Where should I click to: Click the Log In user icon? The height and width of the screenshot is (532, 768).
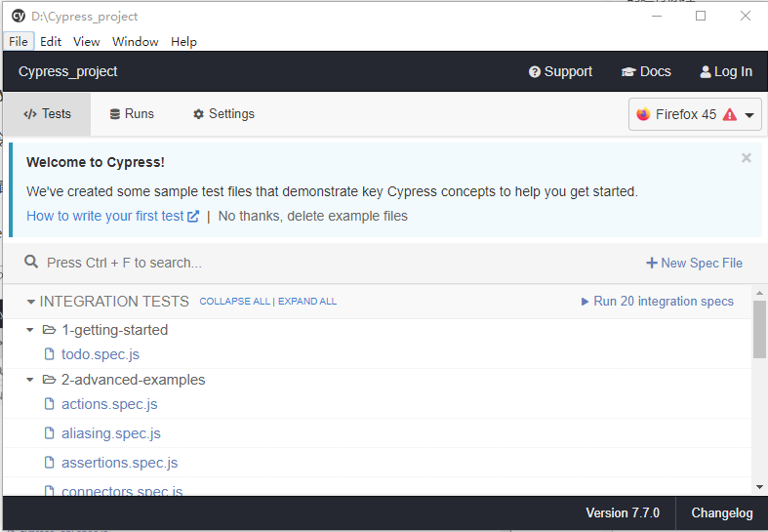(706, 71)
